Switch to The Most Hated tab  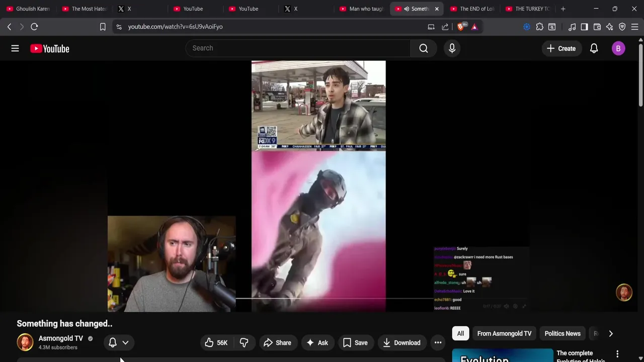pos(84,9)
